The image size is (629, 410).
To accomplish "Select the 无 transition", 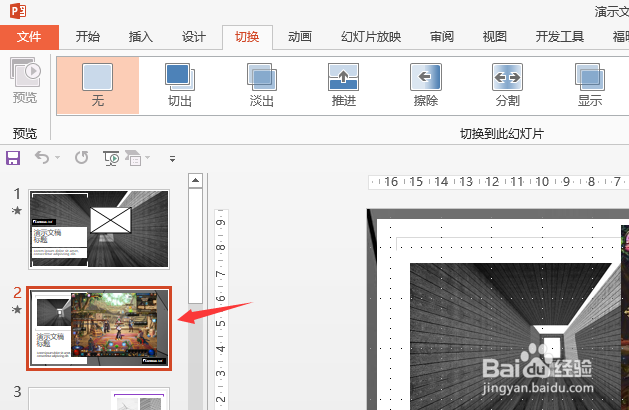I will 98,85.
